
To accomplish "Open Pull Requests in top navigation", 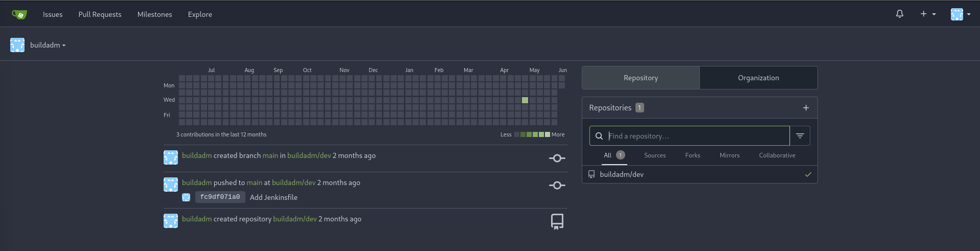I will pyautogui.click(x=100, y=14).
